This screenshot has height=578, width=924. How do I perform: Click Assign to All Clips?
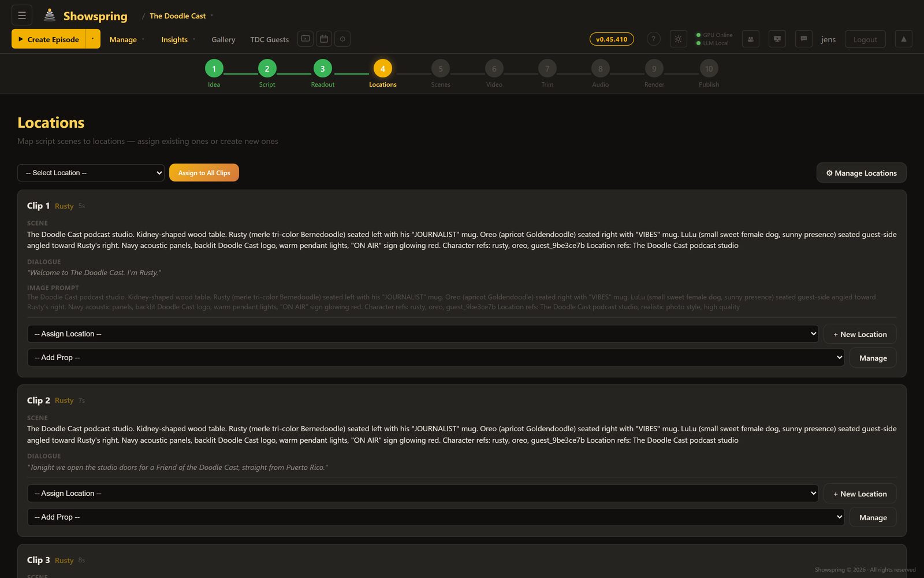click(x=204, y=173)
